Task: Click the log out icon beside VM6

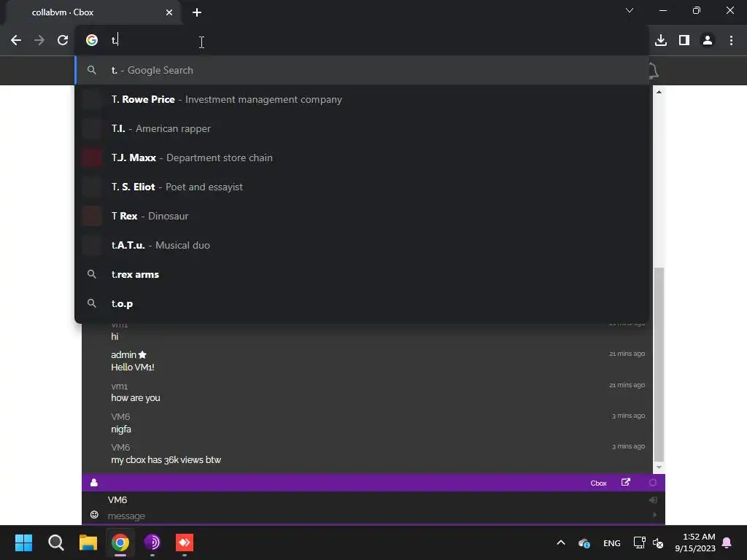Action: pos(653,500)
